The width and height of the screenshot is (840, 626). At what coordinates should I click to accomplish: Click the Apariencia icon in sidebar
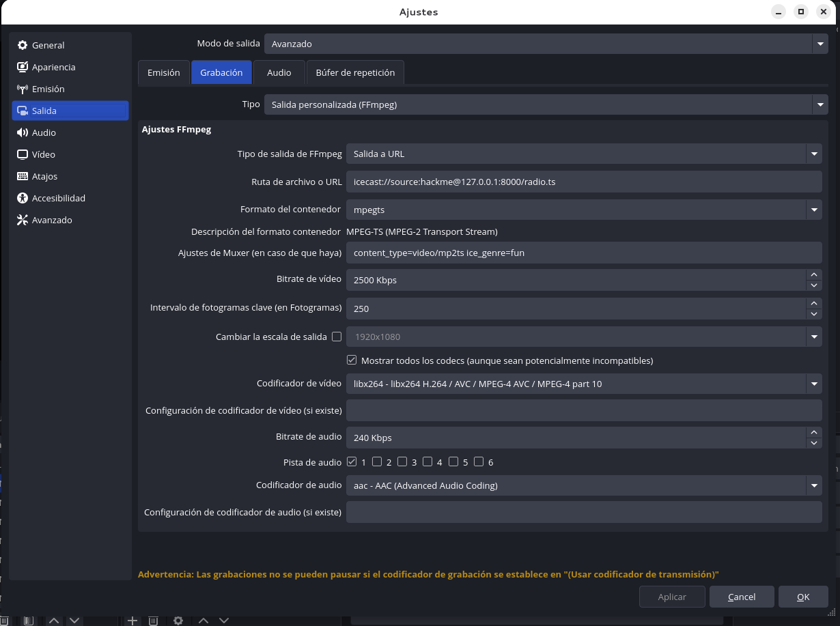click(x=23, y=67)
